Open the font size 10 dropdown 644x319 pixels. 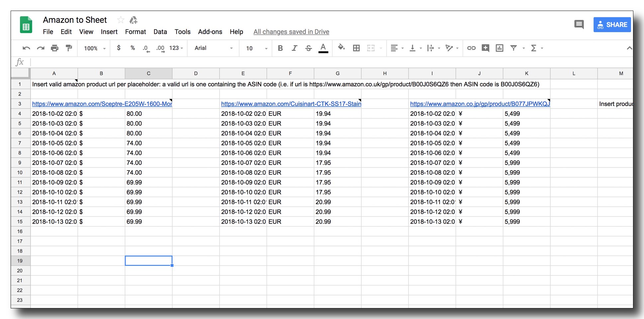click(x=257, y=48)
